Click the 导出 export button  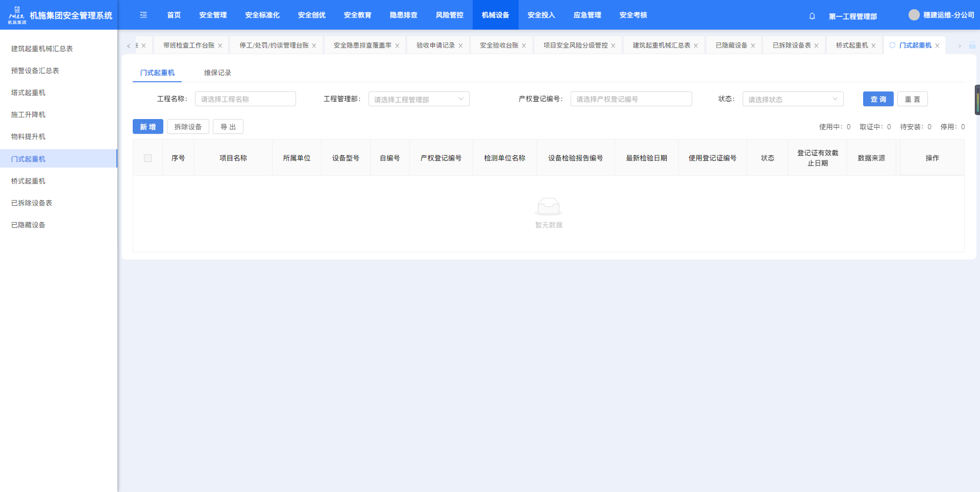click(228, 127)
